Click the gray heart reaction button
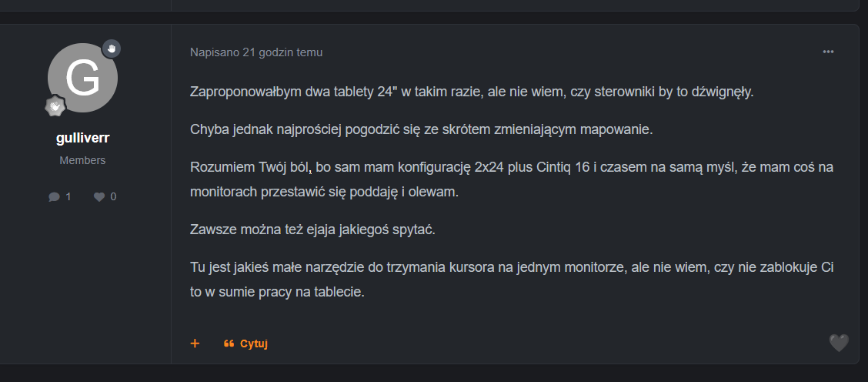Image resolution: width=868 pixels, height=382 pixels. pos(839,343)
